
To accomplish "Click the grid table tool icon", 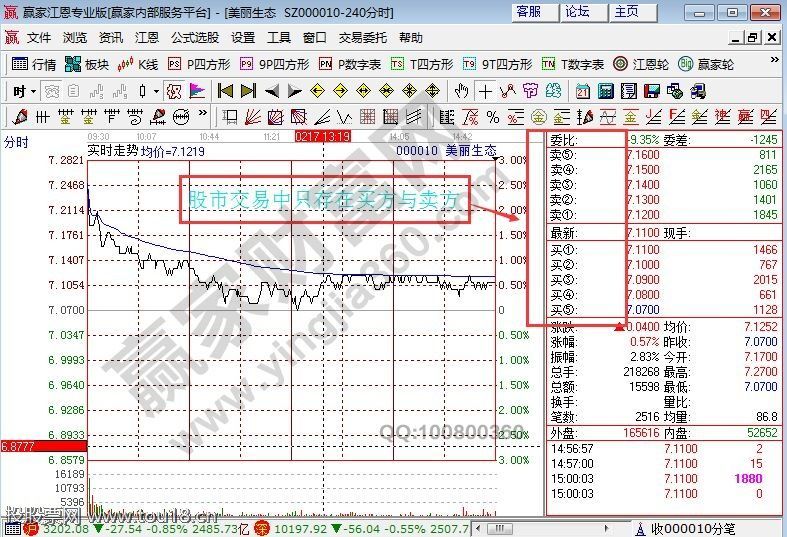I will [367, 117].
